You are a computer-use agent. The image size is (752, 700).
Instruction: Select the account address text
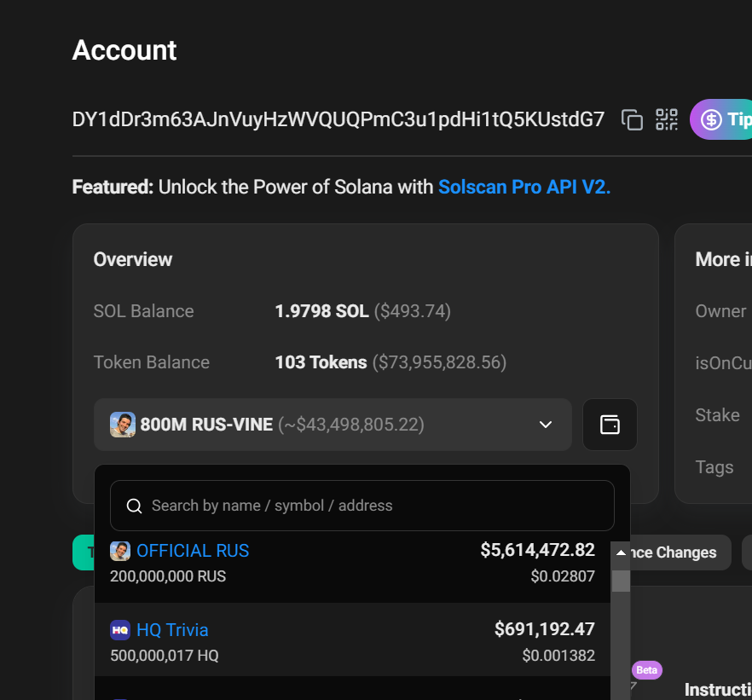338,119
